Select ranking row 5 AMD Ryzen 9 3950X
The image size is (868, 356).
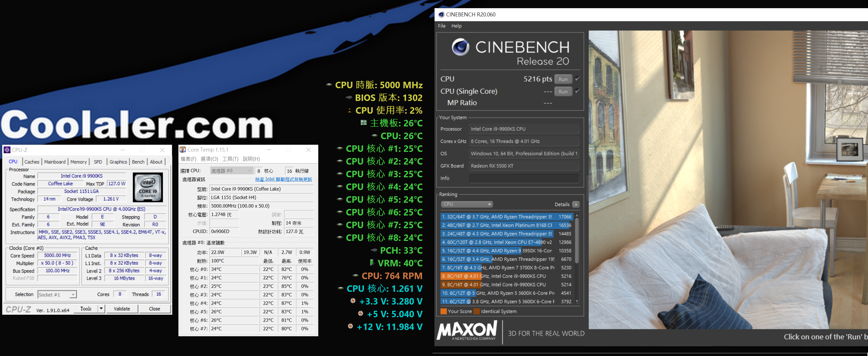[507, 251]
